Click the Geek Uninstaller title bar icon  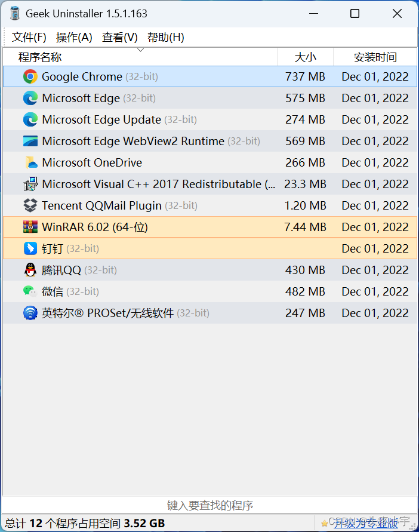coord(14,13)
